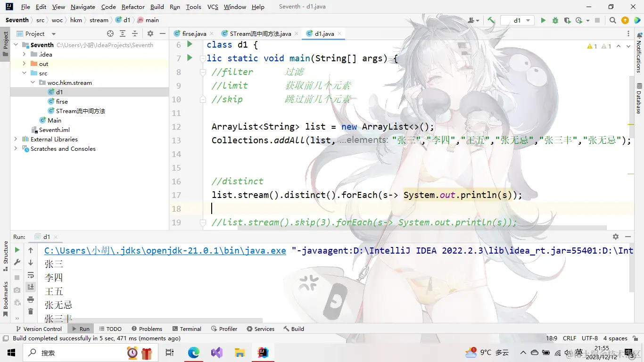Open the Refactor menu

click(133, 7)
